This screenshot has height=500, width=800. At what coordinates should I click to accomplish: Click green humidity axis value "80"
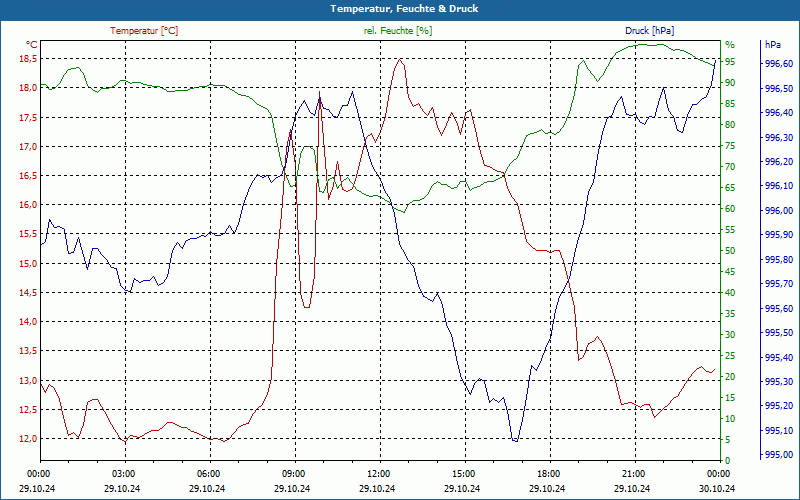pos(730,124)
